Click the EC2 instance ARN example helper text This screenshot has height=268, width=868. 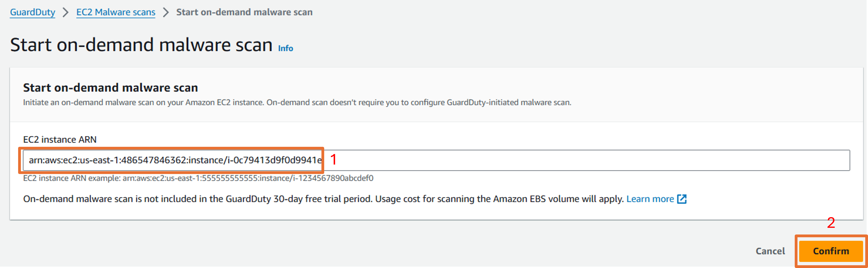198,178
